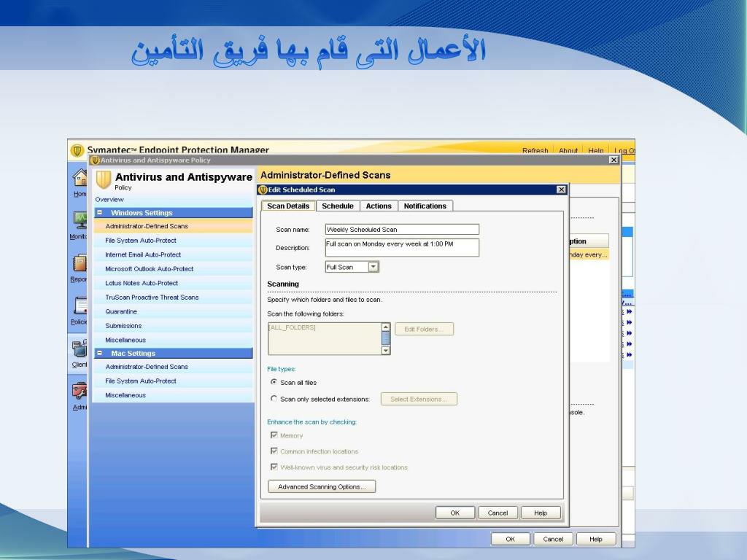The height and width of the screenshot is (560, 747).
Task: Select Mac Miscellaneous settings
Action: [x=174, y=395]
